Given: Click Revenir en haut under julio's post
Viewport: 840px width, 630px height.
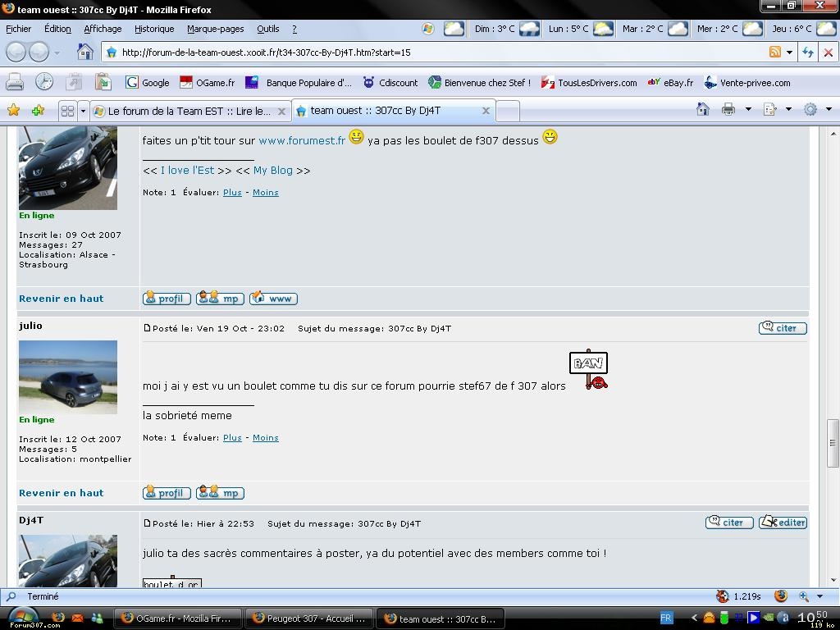Looking at the screenshot, I should pos(61,493).
